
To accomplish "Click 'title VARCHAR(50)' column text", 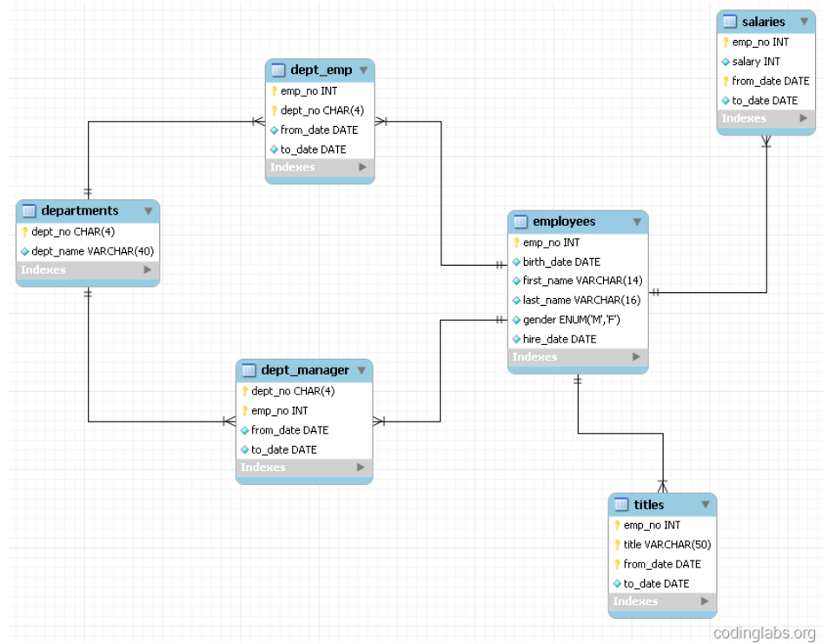I will (x=667, y=545).
